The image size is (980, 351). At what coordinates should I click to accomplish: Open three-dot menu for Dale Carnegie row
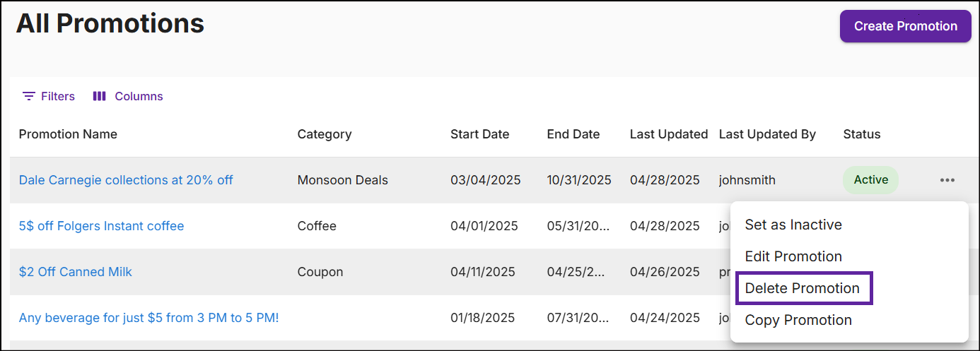pos(947,180)
